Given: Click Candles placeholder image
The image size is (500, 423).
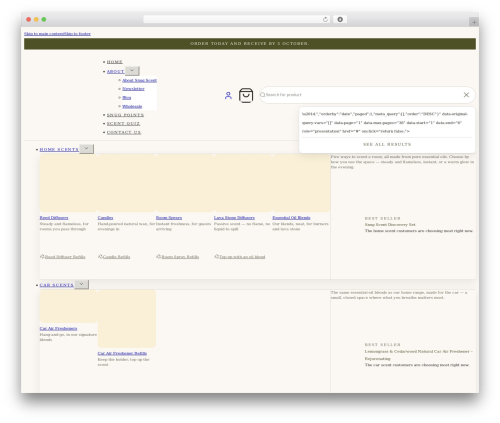Looking at the screenshot, I should click(127, 183).
